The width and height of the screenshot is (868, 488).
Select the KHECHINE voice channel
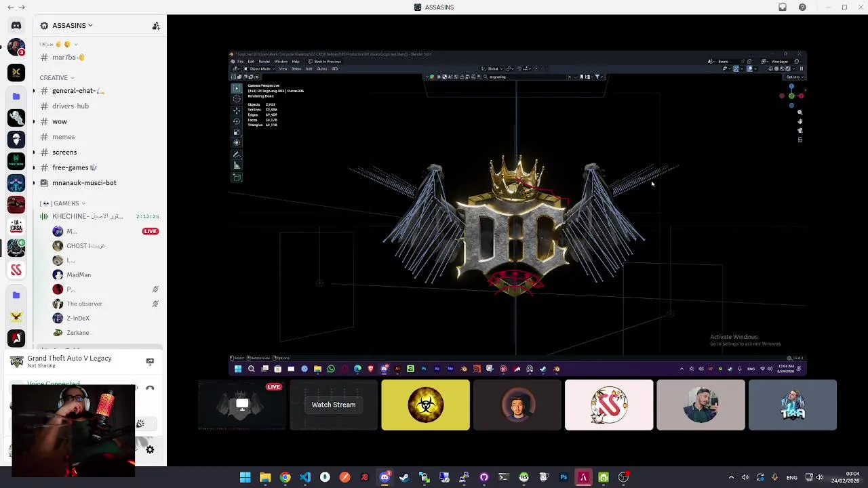100,216
